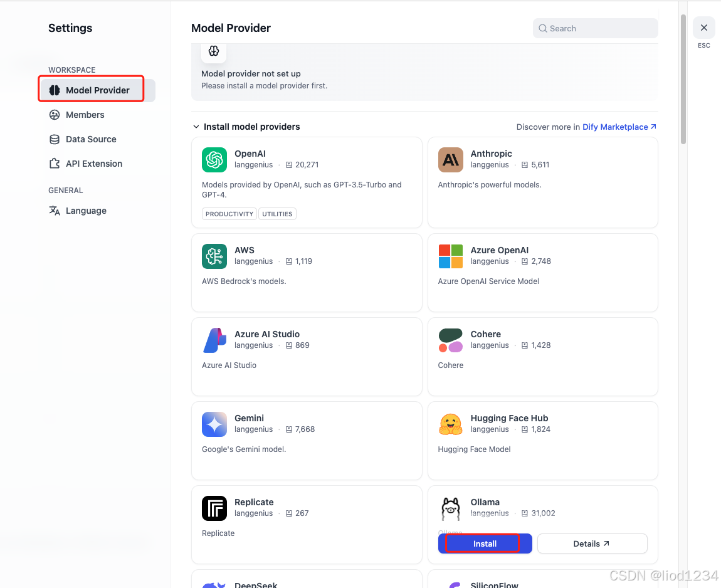The image size is (721, 588).
Task: Click the OpenAI install count icon
Action: (x=289, y=165)
